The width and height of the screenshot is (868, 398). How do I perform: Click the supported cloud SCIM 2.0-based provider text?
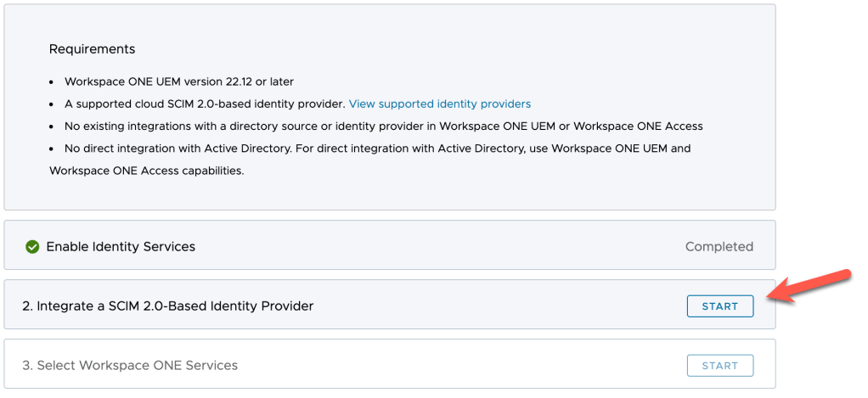(x=204, y=104)
